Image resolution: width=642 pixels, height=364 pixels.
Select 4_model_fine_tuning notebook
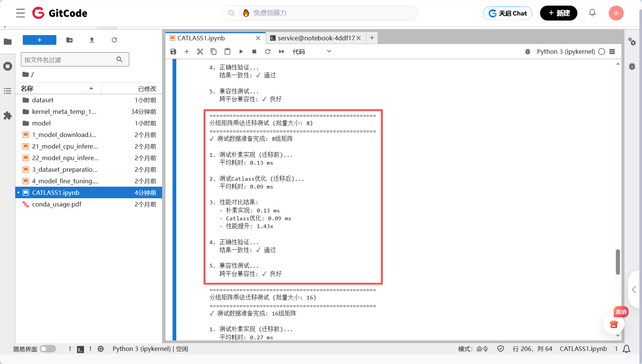(x=89, y=181)
